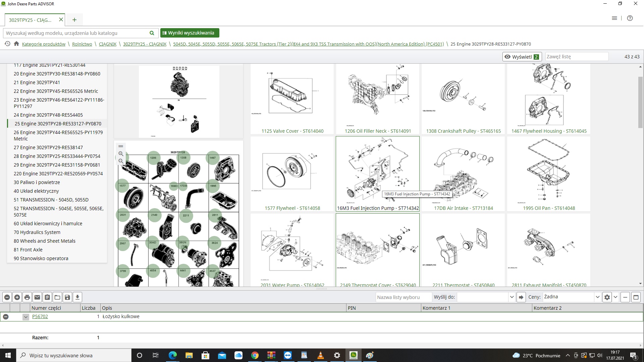Screen dimensions: 644x362
Task: Follow the Rolnictwo breadcrumb link
Action: click(82, 44)
